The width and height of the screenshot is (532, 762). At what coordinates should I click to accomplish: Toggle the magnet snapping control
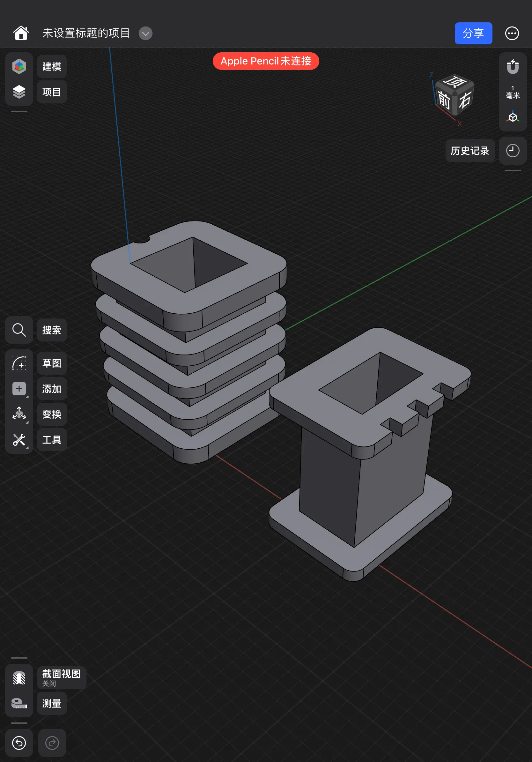[513, 67]
